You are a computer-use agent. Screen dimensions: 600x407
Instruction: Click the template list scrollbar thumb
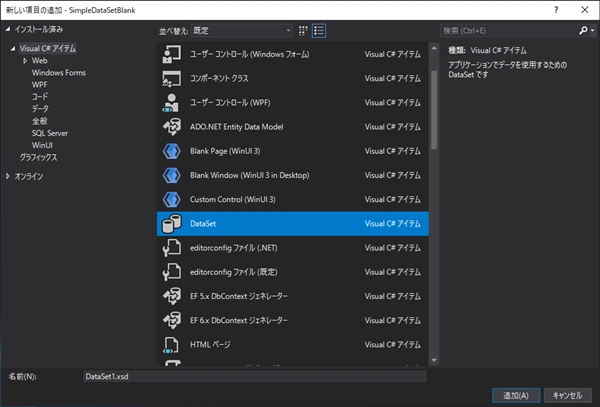(434, 110)
